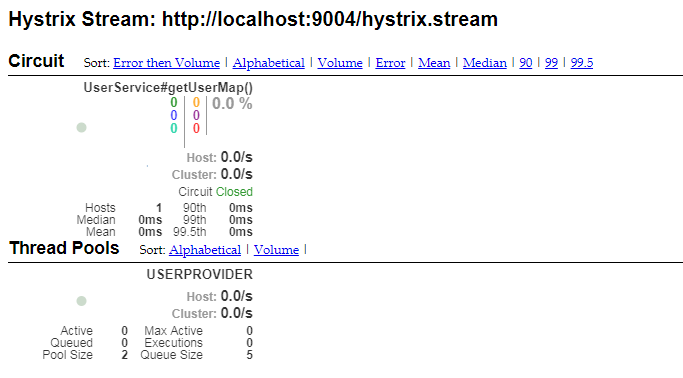
Task: Sort circuits by Error then Volume
Action: pos(166,63)
